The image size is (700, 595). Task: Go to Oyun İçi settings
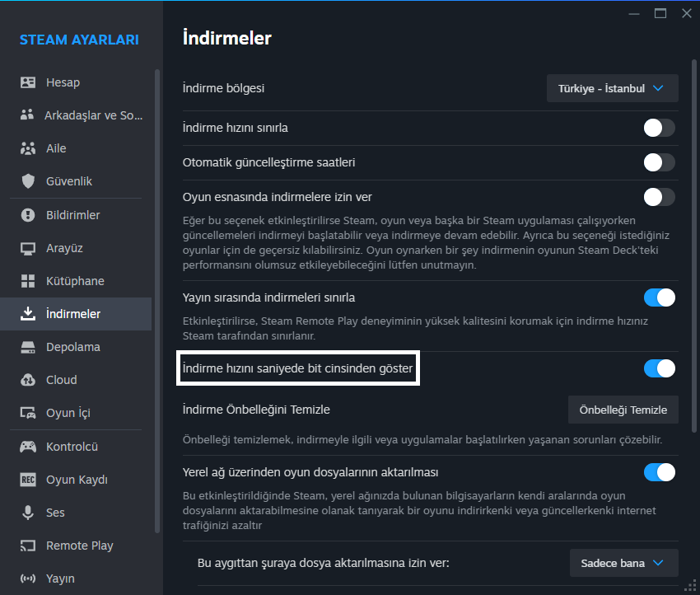coord(76,413)
